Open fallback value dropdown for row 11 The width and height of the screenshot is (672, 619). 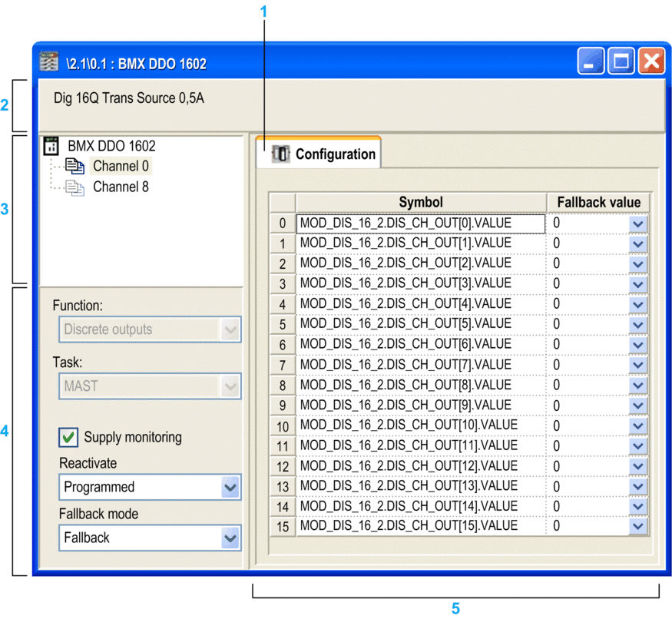point(638,445)
